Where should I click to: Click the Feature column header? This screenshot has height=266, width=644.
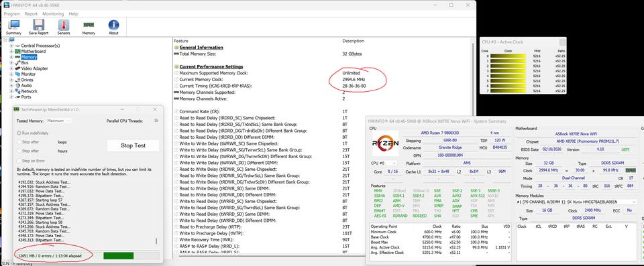point(180,41)
